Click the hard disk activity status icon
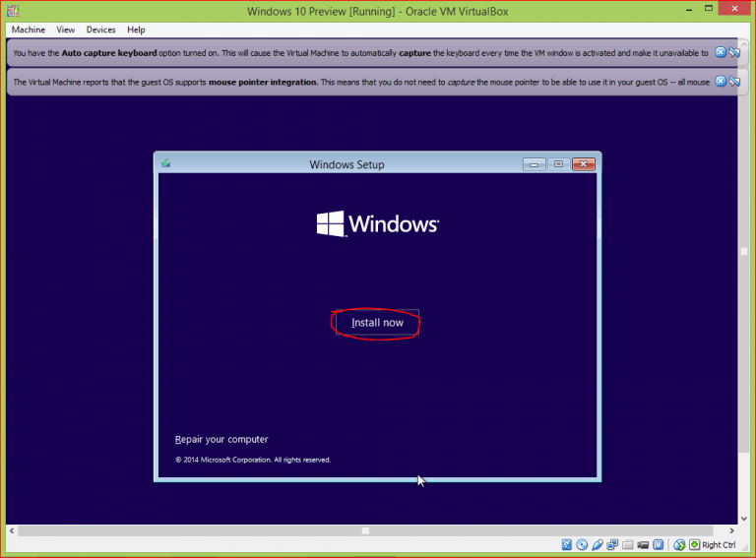 [567, 544]
